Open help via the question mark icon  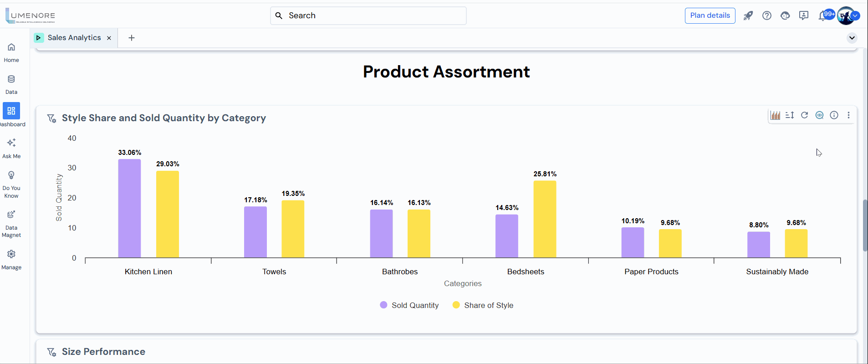click(x=767, y=16)
